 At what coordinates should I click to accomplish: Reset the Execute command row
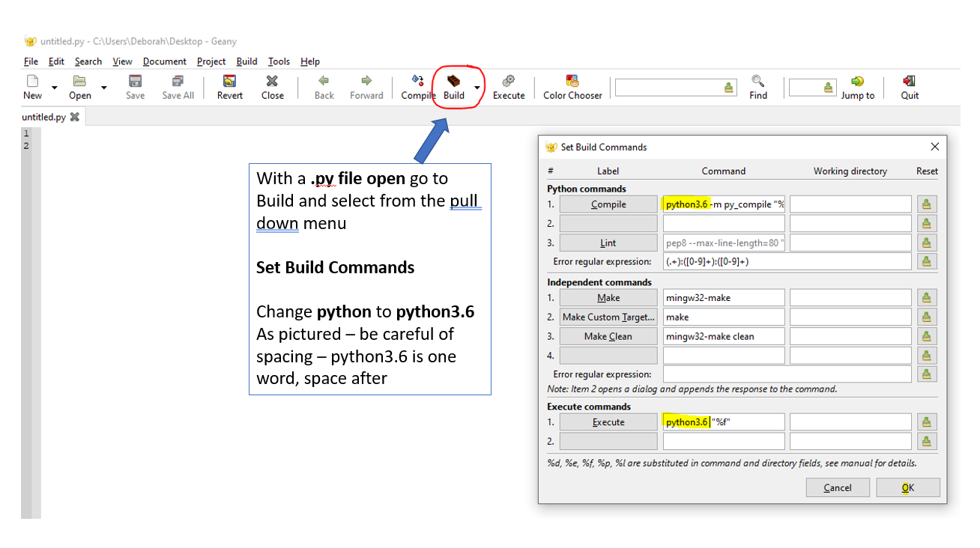(926, 422)
